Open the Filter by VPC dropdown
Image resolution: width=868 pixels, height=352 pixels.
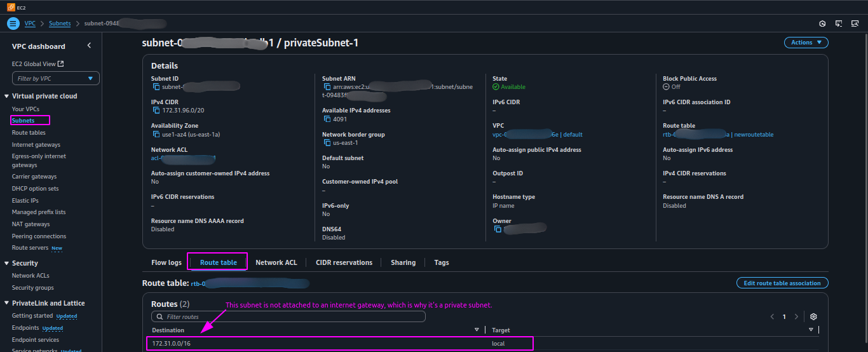56,78
